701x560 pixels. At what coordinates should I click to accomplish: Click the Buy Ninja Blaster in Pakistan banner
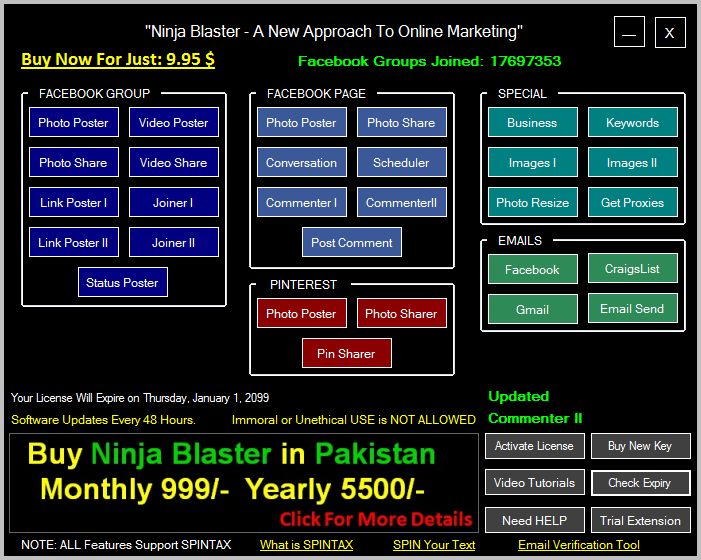click(x=244, y=483)
